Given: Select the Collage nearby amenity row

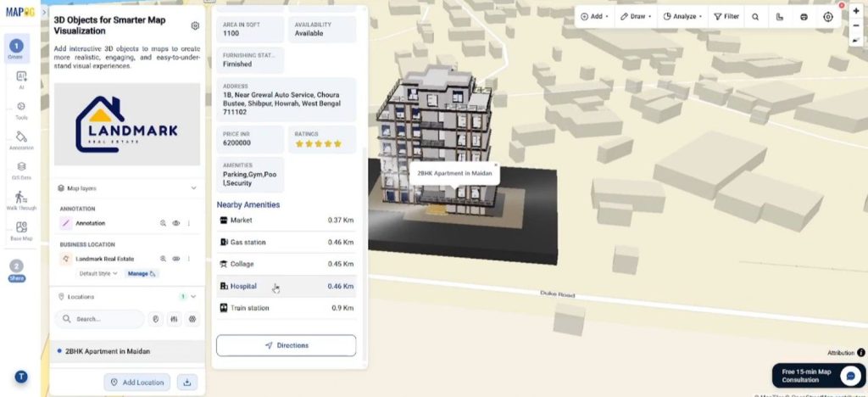Looking at the screenshot, I should (287, 264).
